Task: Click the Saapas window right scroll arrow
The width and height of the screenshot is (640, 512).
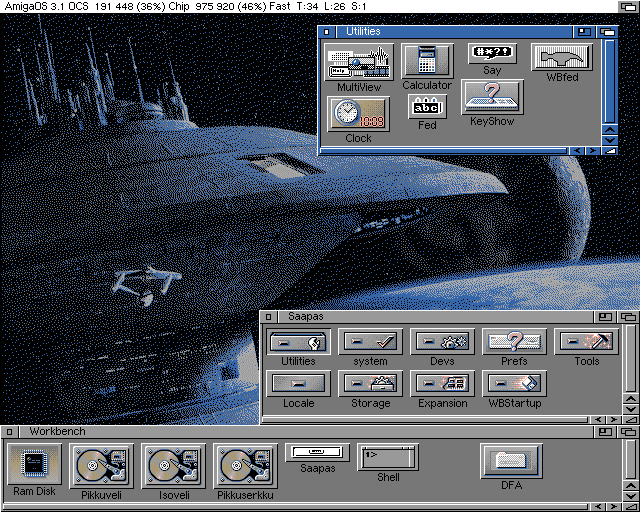Action: coord(614,420)
